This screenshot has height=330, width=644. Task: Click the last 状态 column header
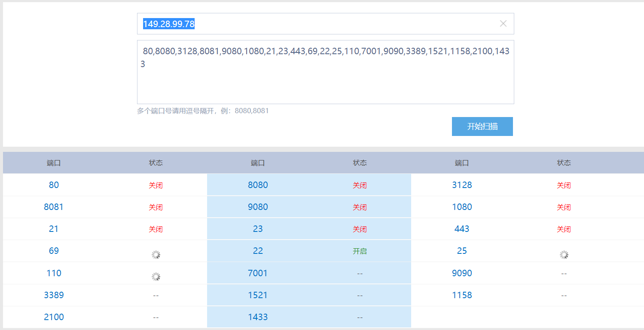pos(564,163)
